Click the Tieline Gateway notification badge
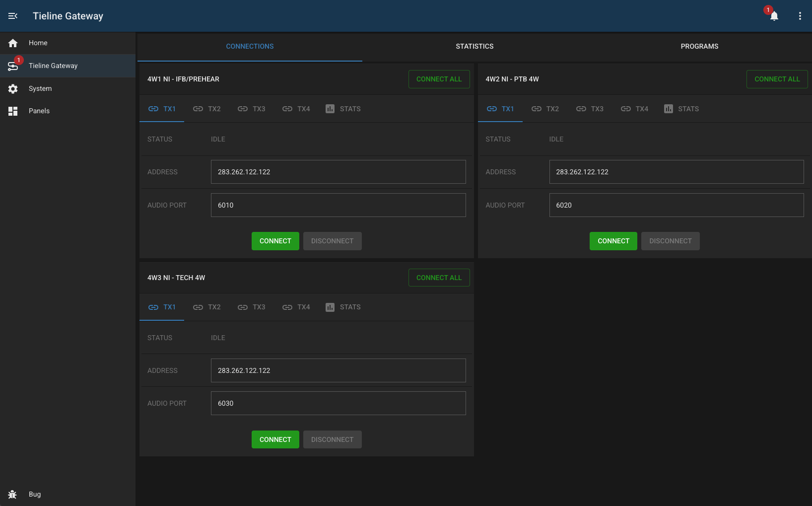 pos(19,60)
